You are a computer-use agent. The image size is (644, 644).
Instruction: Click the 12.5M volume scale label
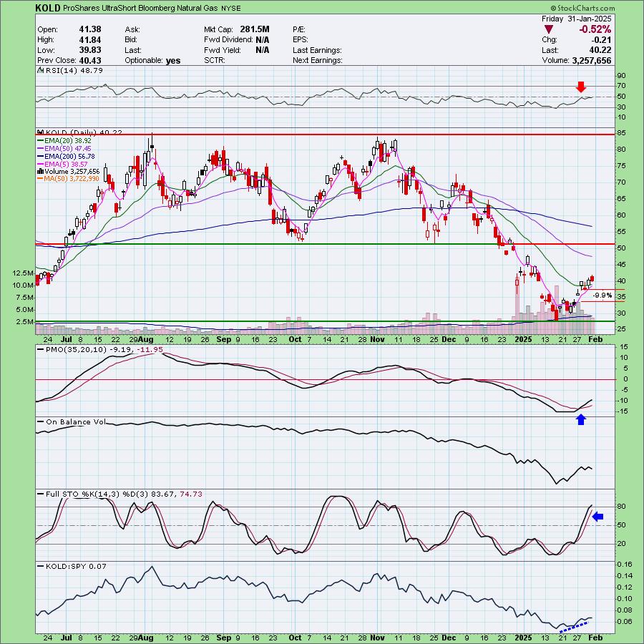click(x=23, y=273)
